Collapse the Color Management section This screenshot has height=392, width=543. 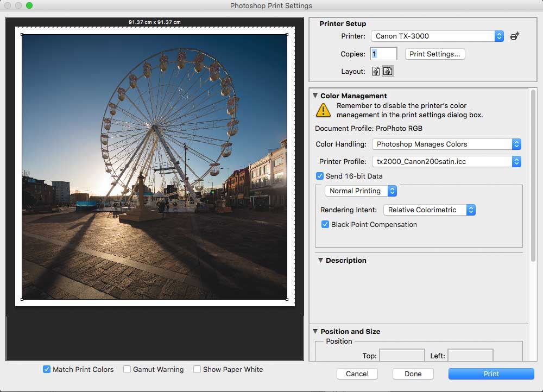(315, 96)
